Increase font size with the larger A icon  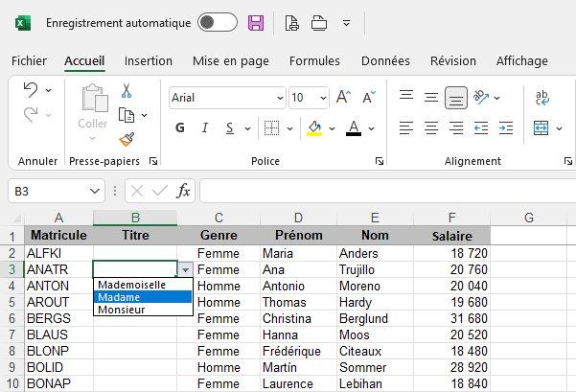(x=343, y=98)
